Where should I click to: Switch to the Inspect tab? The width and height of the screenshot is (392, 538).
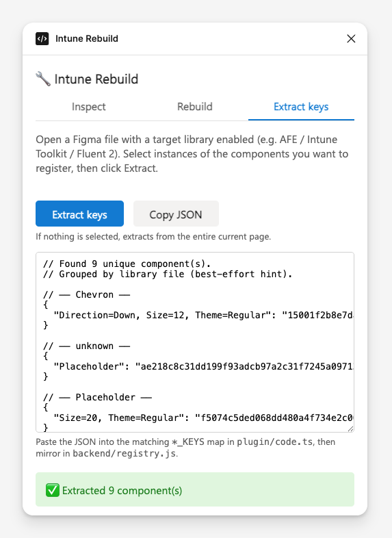click(89, 107)
